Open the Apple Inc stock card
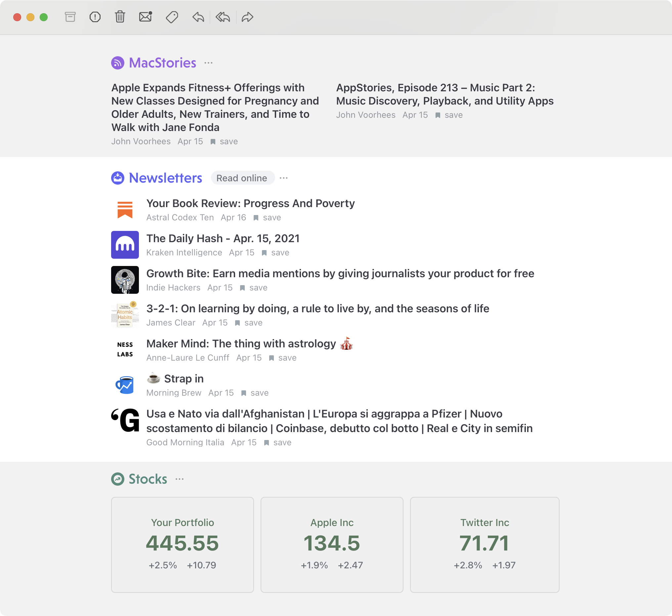This screenshot has width=672, height=616. 332,545
